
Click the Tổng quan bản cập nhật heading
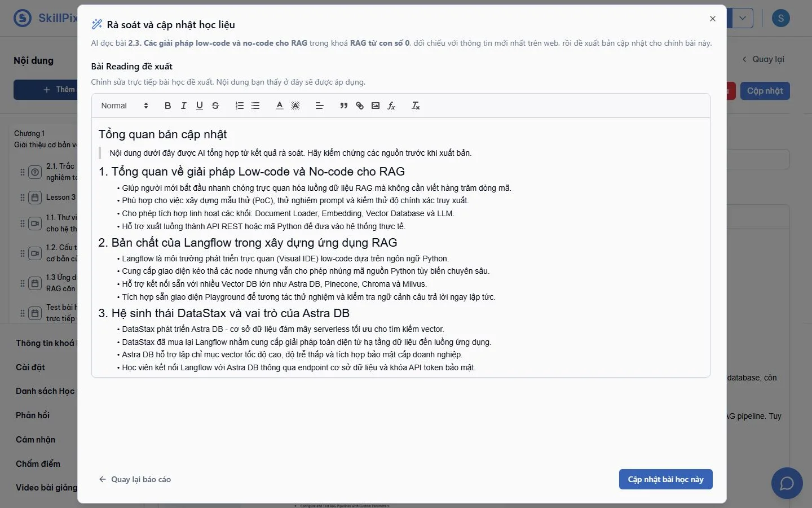pyautogui.click(x=162, y=134)
